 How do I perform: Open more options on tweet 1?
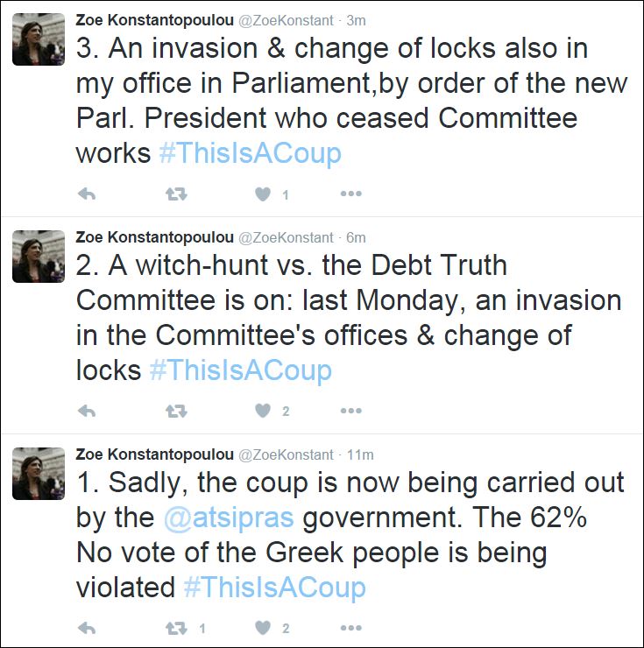[x=350, y=628]
